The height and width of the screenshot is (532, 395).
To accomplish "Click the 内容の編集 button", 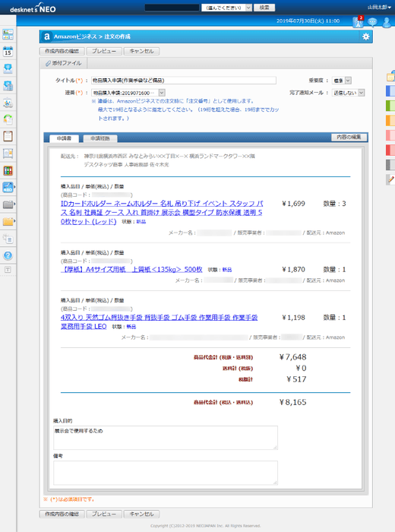I will pos(349,137).
